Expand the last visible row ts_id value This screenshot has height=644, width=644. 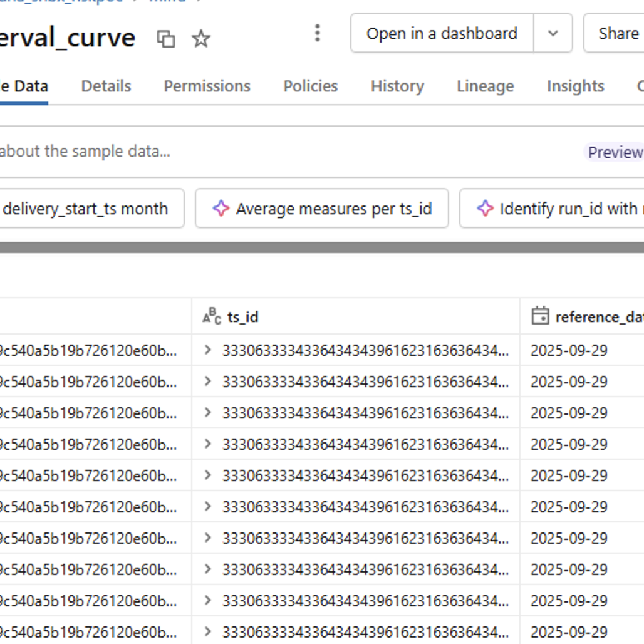pos(208,631)
